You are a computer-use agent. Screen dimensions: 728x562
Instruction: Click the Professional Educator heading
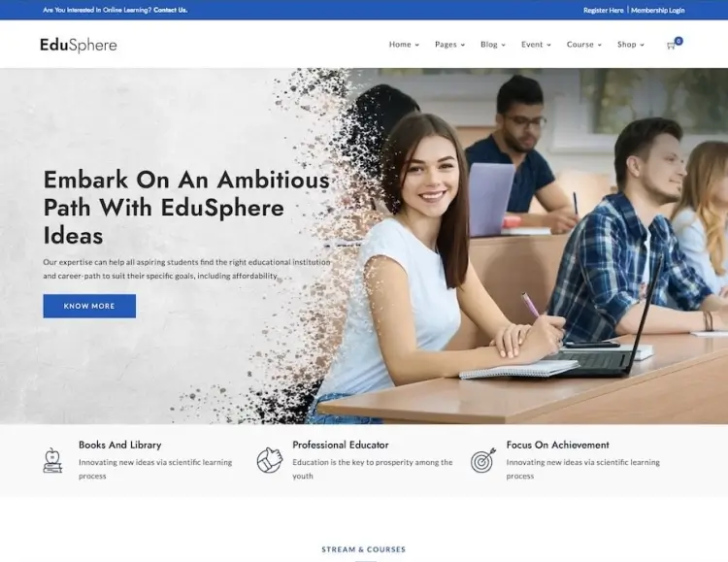click(341, 445)
